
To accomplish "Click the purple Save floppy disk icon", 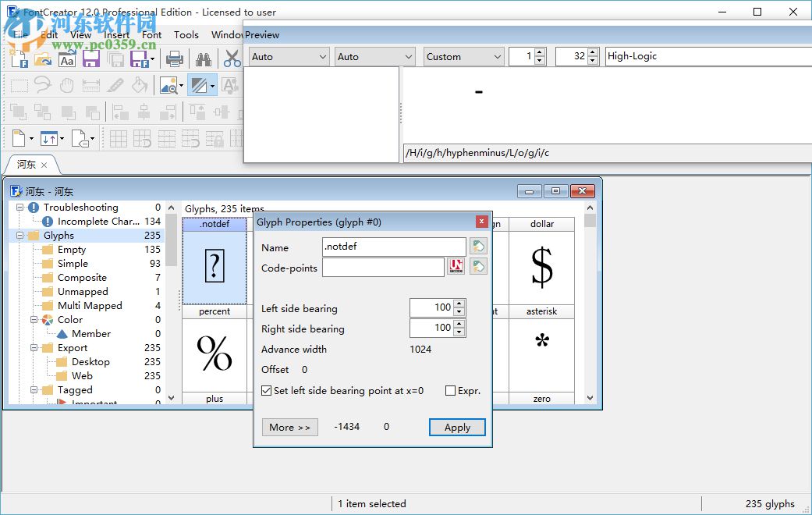I will pos(91,59).
